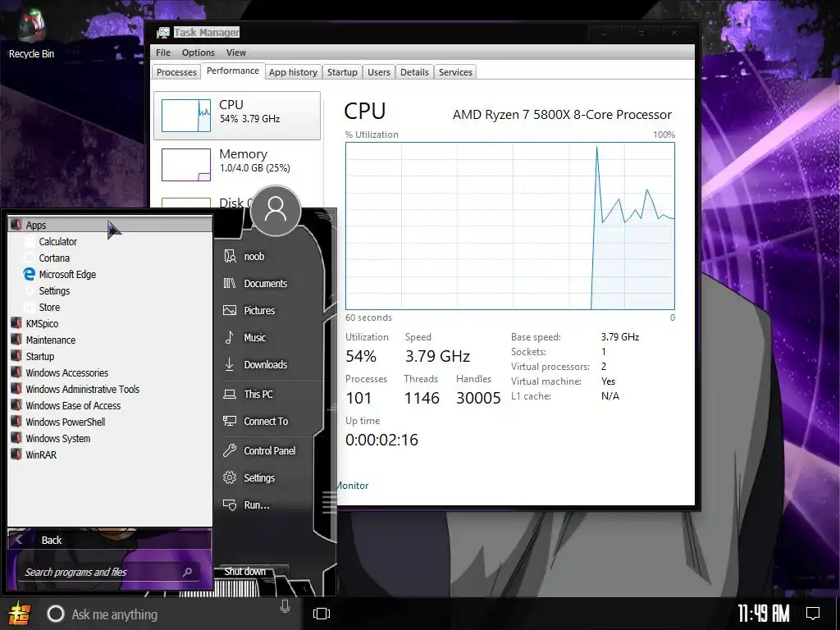
Task: Switch to the Processes tab
Action: tap(176, 72)
